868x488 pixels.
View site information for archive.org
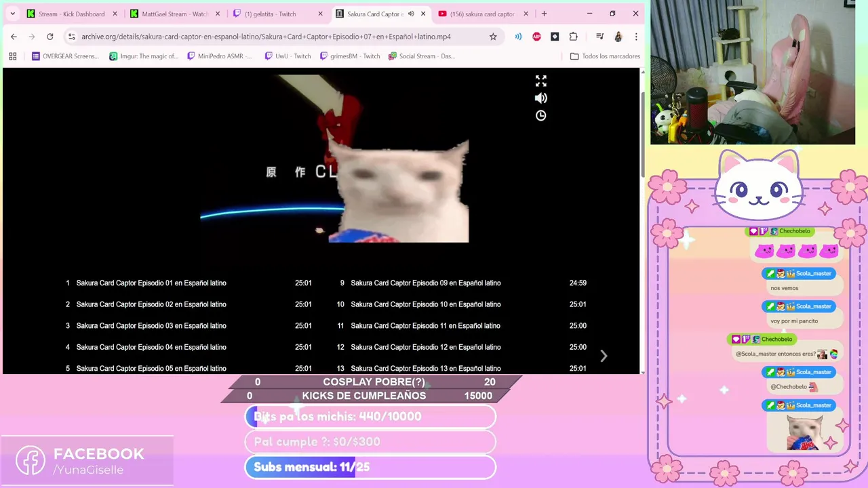pos(72,37)
